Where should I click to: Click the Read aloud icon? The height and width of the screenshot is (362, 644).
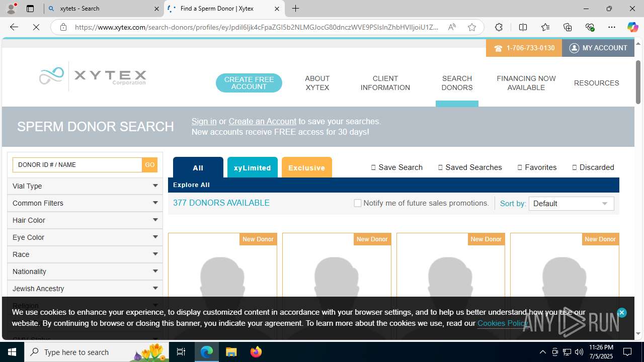(452, 27)
